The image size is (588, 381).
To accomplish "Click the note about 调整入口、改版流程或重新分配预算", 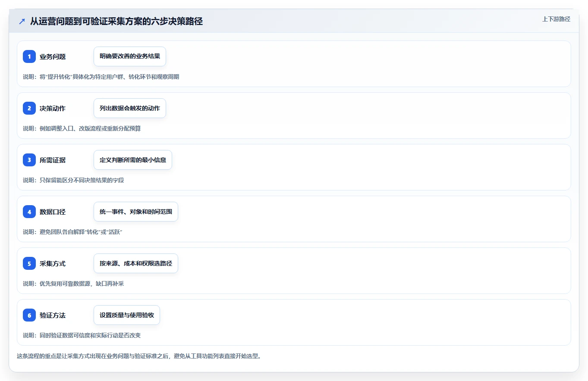I will point(82,128).
